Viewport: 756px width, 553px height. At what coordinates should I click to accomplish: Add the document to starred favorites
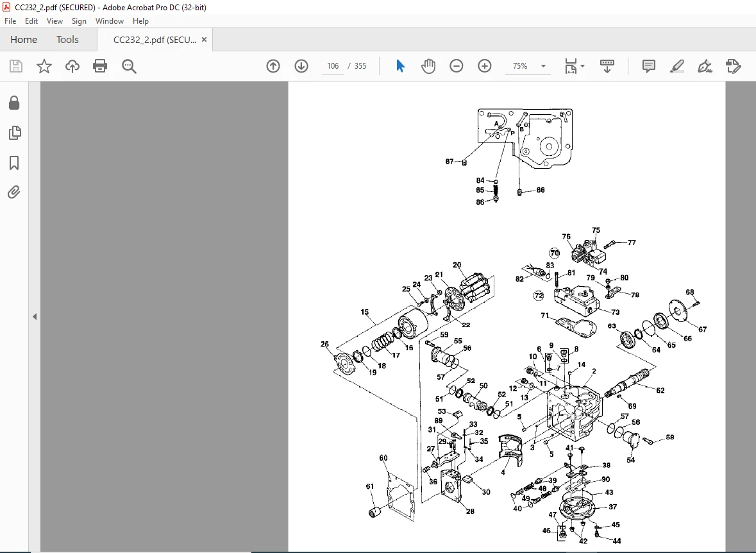44,66
